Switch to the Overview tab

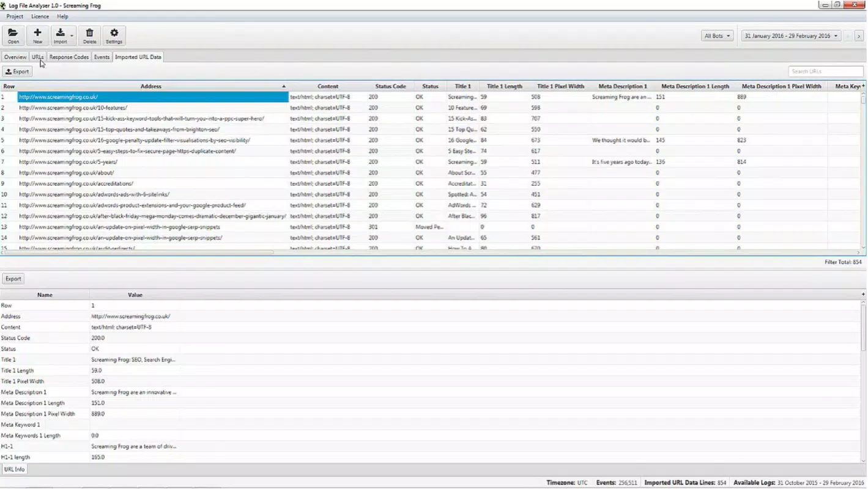[15, 57]
